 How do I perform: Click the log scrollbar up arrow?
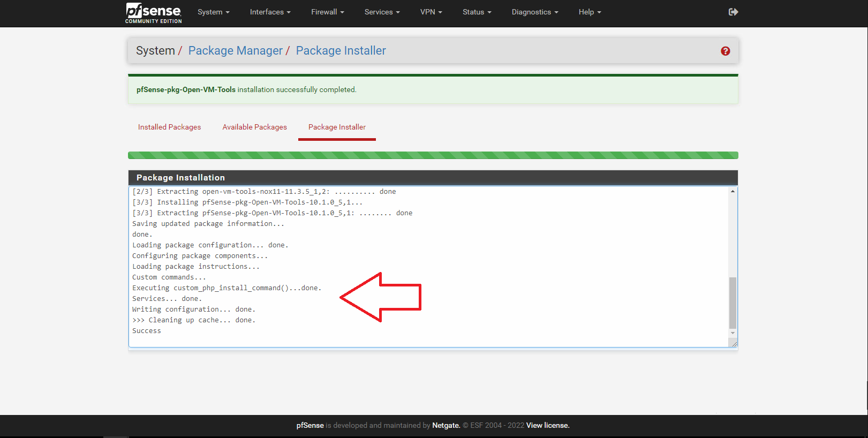733,191
